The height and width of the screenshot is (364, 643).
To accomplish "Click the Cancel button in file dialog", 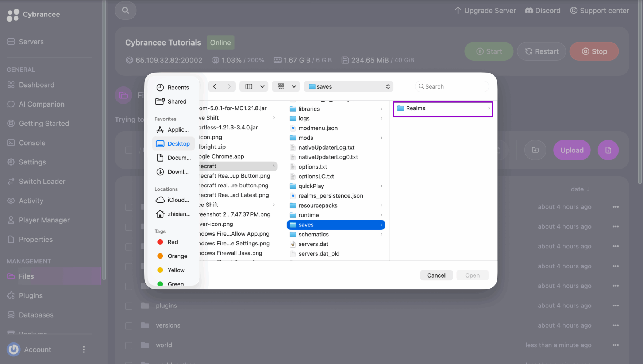I will [436, 275].
